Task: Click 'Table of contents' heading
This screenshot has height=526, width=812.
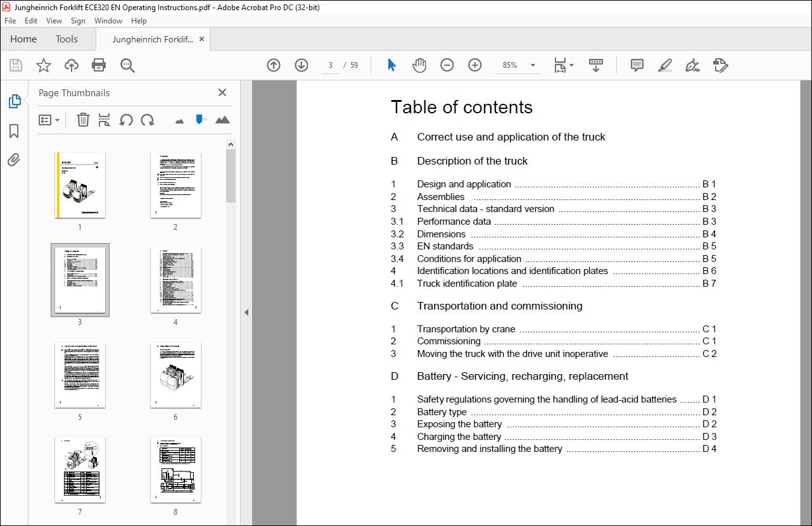Action: click(x=462, y=108)
